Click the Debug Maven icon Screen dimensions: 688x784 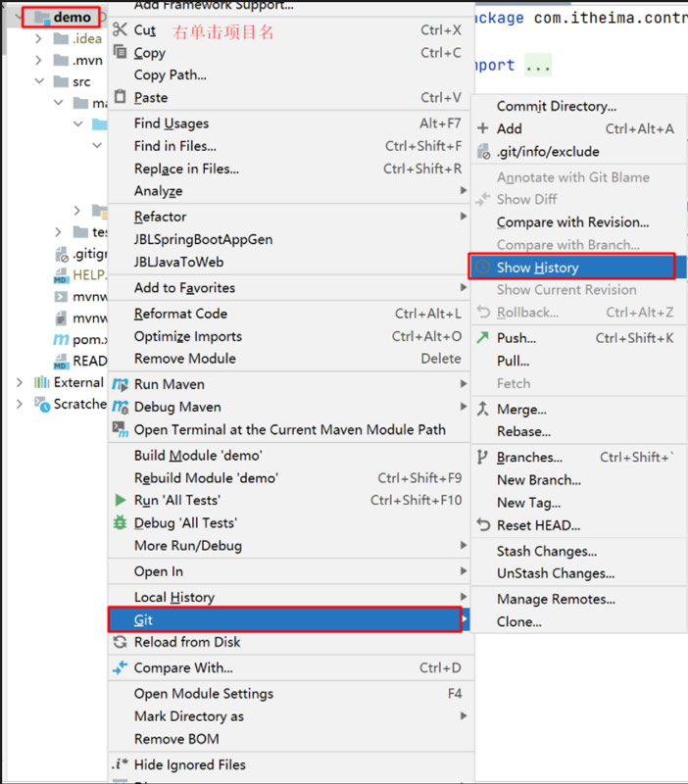click(120, 407)
